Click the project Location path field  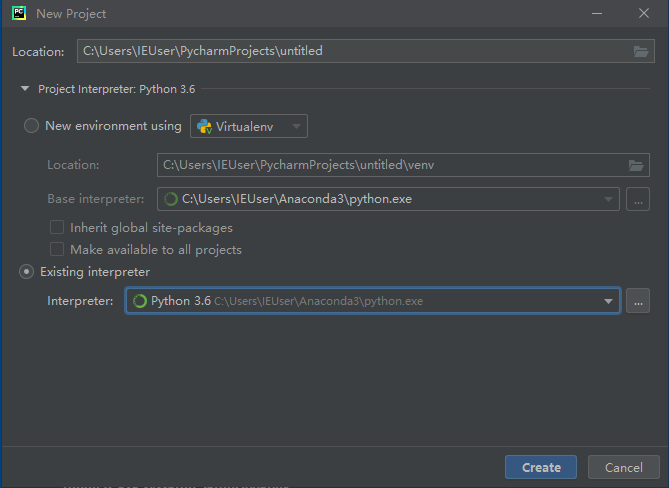pos(366,51)
